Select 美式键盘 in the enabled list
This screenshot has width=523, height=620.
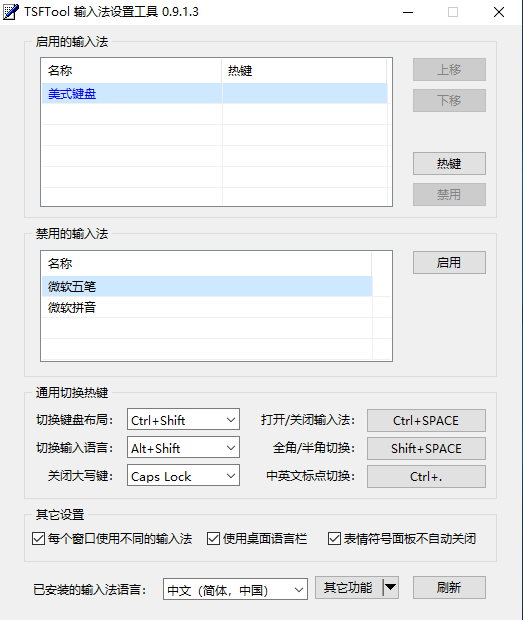point(215,94)
